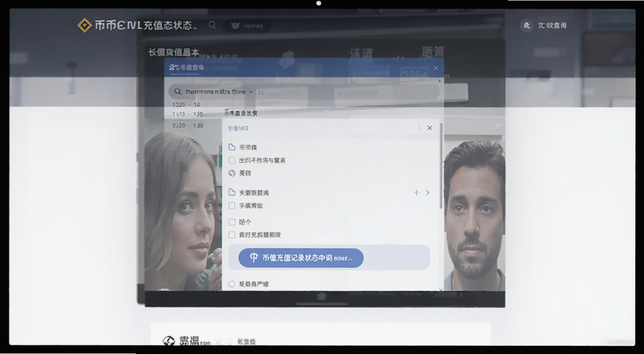Select the circle radio option below the blue button
This screenshot has height=354, width=644.
(232, 284)
